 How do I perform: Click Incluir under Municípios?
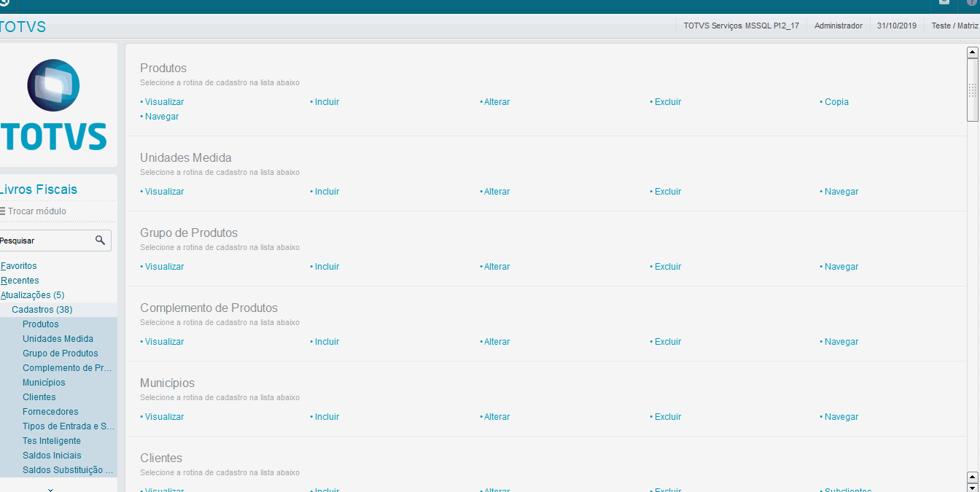pyautogui.click(x=327, y=417)
